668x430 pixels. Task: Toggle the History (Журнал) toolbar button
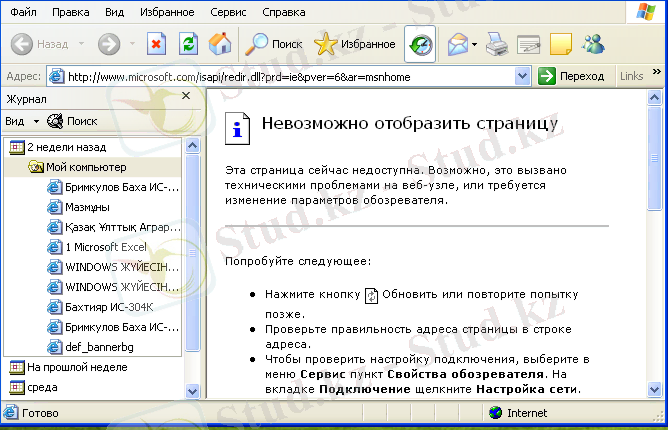[x=420, y=44]
